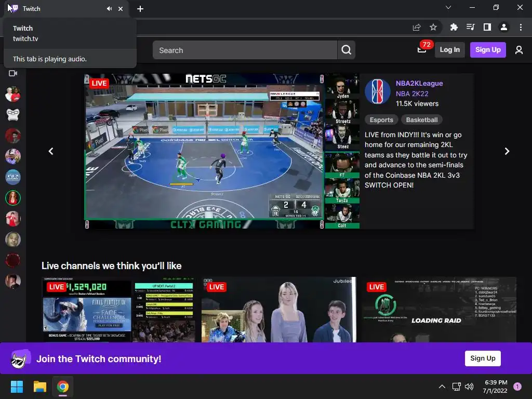Image resolution: width=532 pixels, height=399 pixels.
Task: Click the header Sign Up button
Action: tap(488, 50)
